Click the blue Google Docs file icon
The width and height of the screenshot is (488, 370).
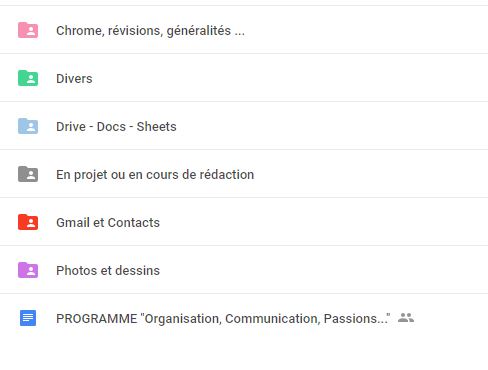[28, 318]
